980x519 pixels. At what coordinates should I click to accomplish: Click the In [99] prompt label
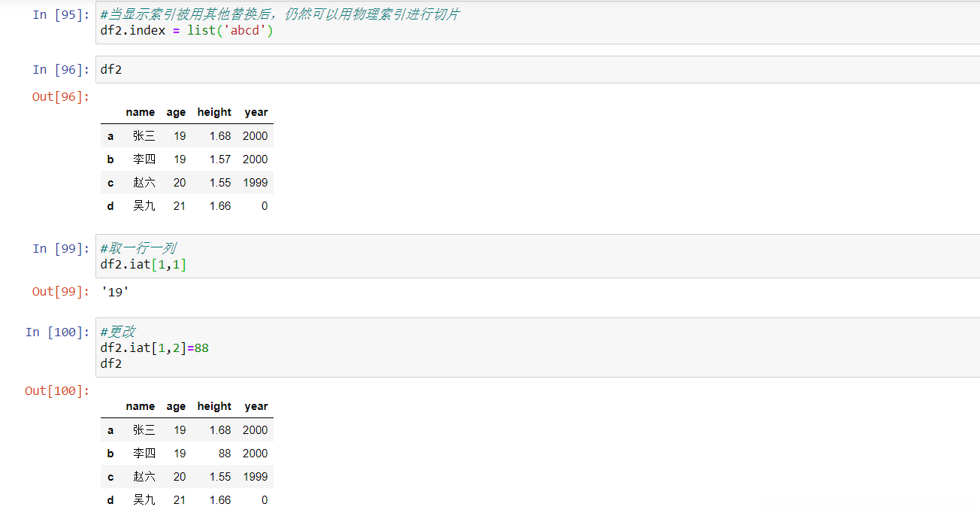[61, 249]
